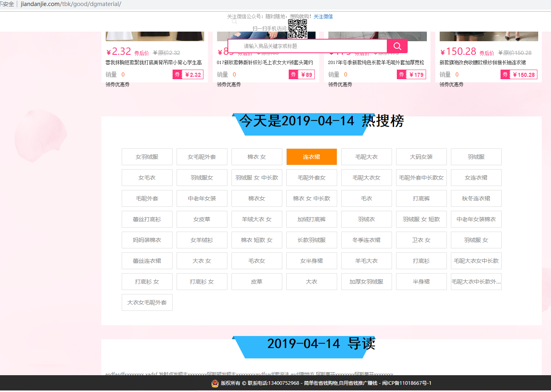Select the 大衣女毛呢外套 tag
551x392 pixels.
[x=147, y=302]
